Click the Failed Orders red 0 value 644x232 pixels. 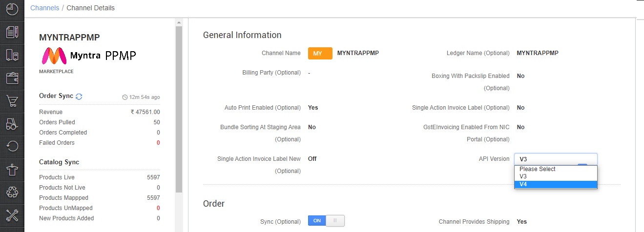tap(158, 143)
